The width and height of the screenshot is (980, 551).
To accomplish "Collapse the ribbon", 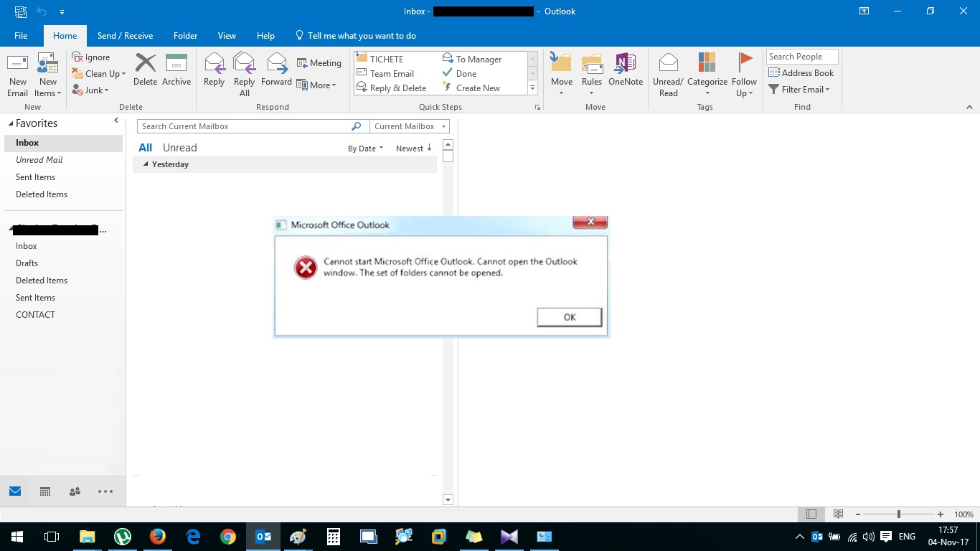I will (969, 107).
